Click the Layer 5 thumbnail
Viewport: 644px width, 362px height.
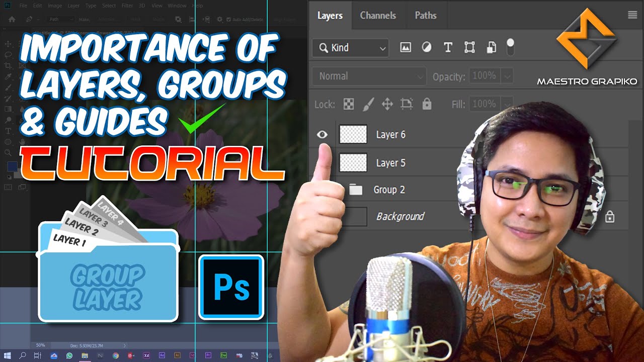[353, 162]
